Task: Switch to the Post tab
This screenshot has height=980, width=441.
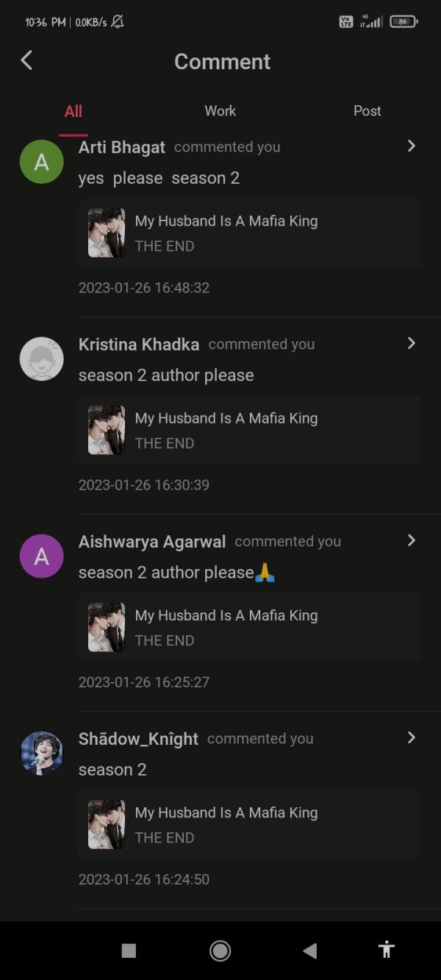Action: (x=367, y=110)
